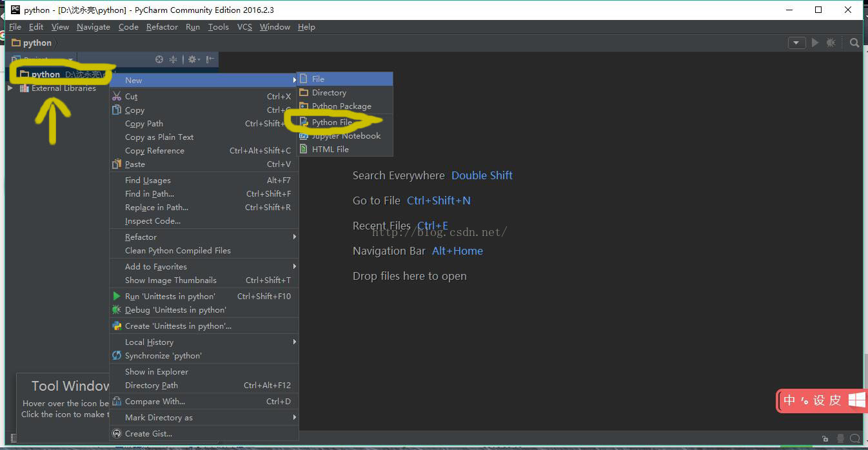
Task: Open the run configuration dropdown
Action: coord(797,43)
